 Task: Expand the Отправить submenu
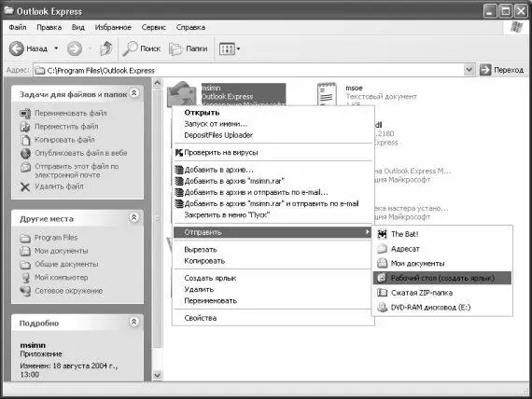coord(273,232)
